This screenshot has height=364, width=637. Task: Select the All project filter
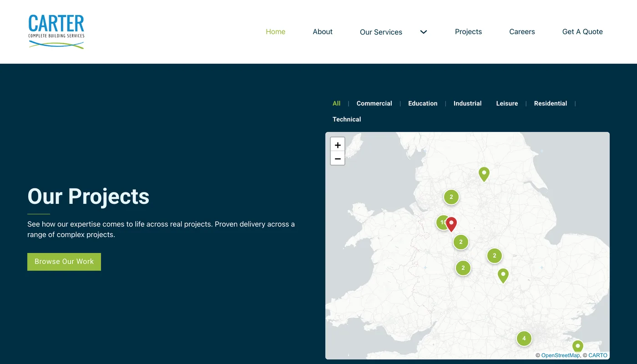[x=336, y=103]
